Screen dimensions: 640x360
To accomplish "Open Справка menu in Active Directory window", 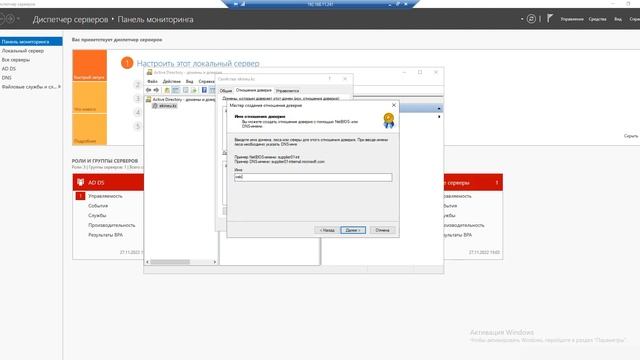I will click(207, 81).
